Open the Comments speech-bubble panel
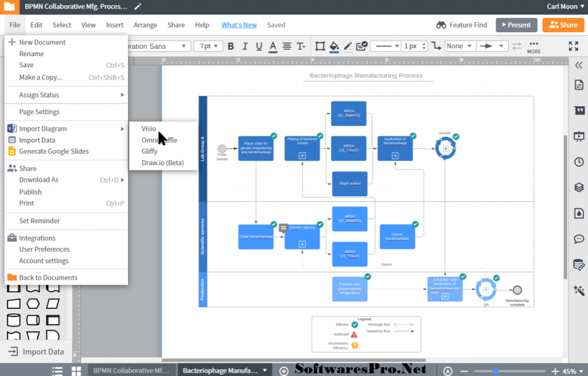Image resolution: width=588 pixels, height=376 pixels. click(579, 239)
